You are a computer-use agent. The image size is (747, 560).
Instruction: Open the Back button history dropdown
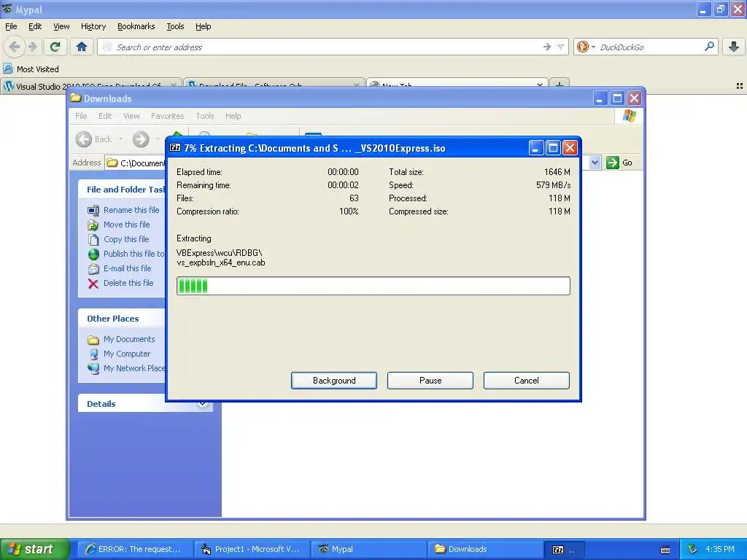coord(120,139)
